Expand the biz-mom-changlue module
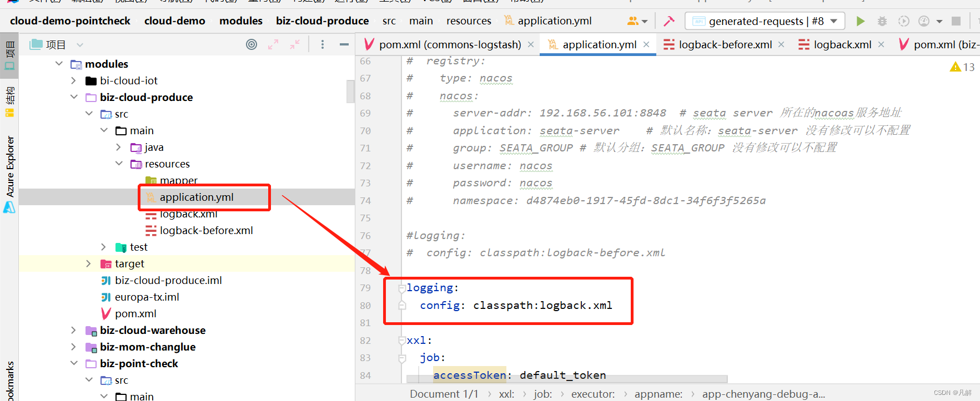Image resolution: width=980 pixels, height=401 pixels. [74, 347]
